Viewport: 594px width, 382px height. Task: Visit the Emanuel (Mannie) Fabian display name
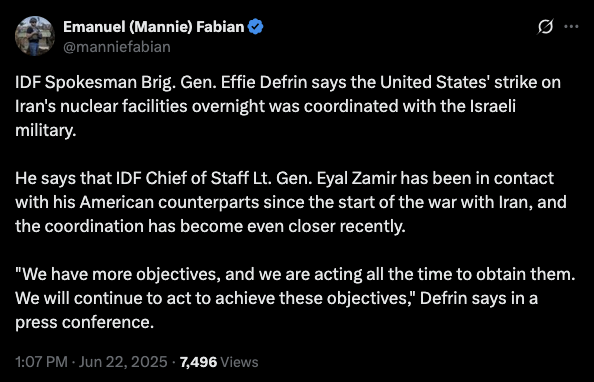coord(154,27)
